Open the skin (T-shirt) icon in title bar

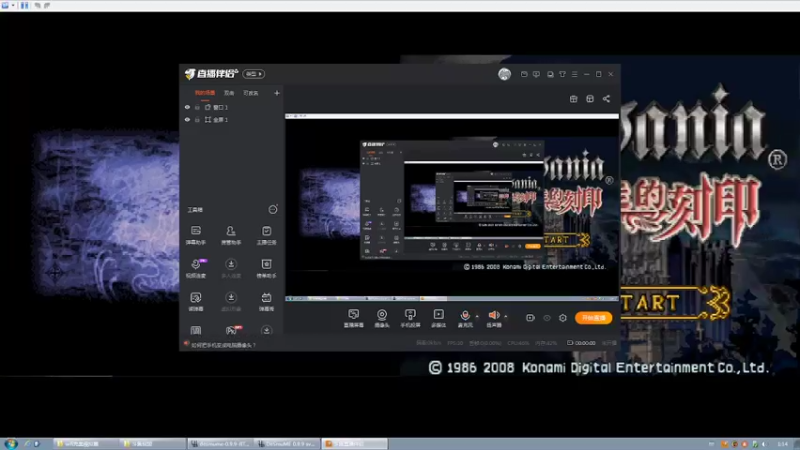point(562,74)
